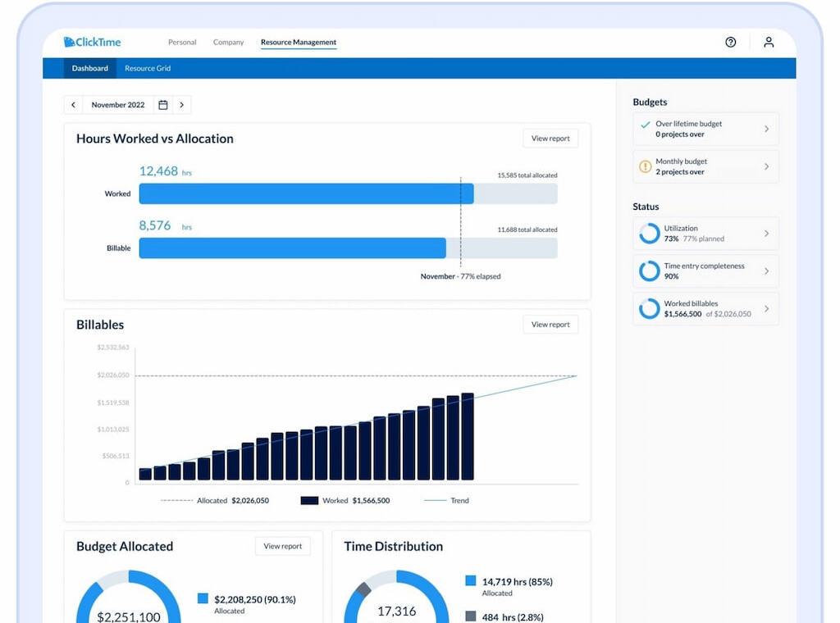Expand Utilization status chevron
Viewport: 840px width, 623px height.
pos(767,234)
